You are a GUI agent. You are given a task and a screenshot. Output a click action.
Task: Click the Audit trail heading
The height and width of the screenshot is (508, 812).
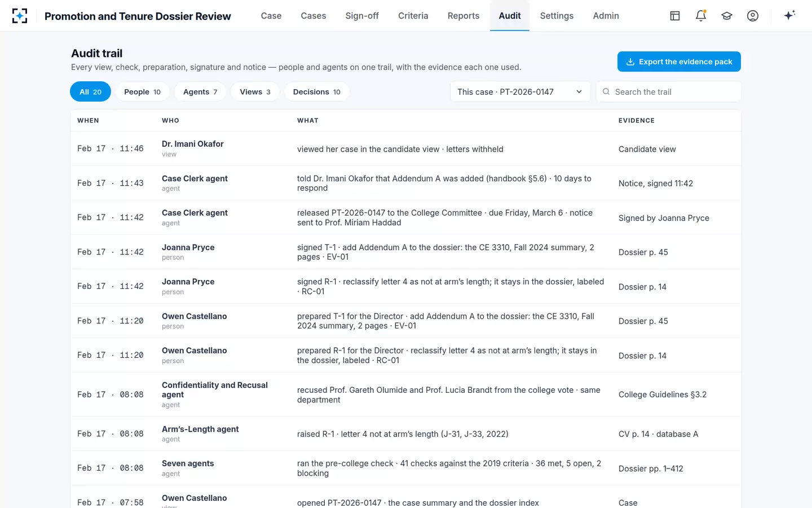coord(97,53)
